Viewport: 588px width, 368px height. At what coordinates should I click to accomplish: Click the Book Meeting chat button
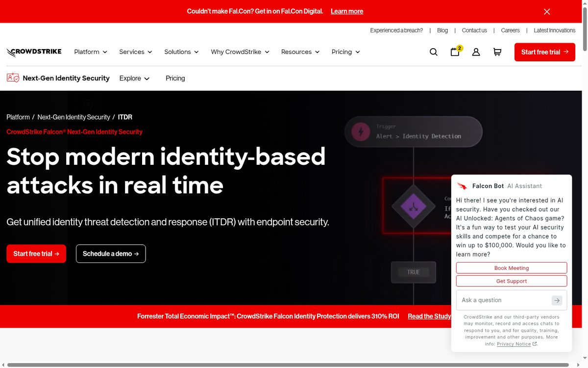click(512, 268)
